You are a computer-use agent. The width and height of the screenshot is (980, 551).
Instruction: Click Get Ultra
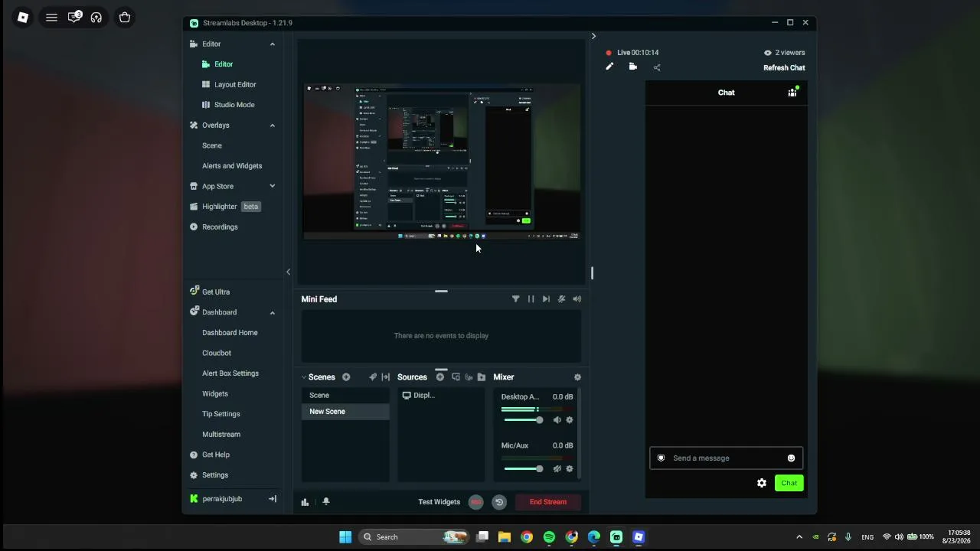216,292
